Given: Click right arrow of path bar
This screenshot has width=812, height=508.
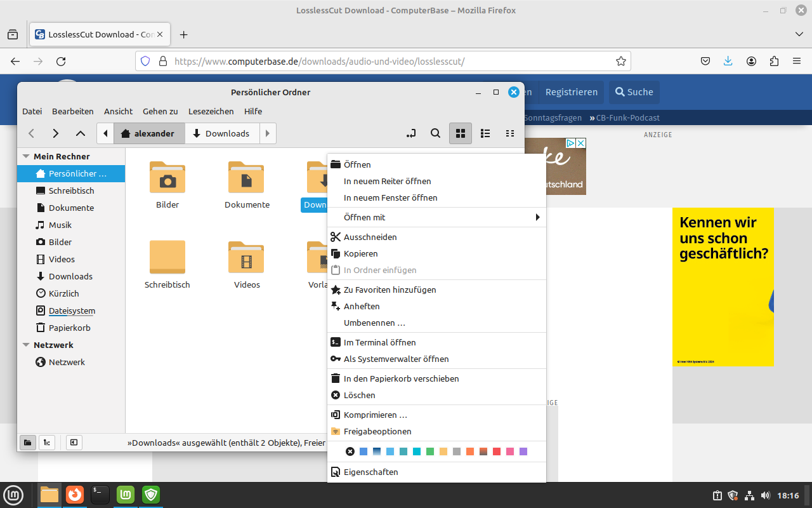Looking at the screenshot, I should (268, 133).
